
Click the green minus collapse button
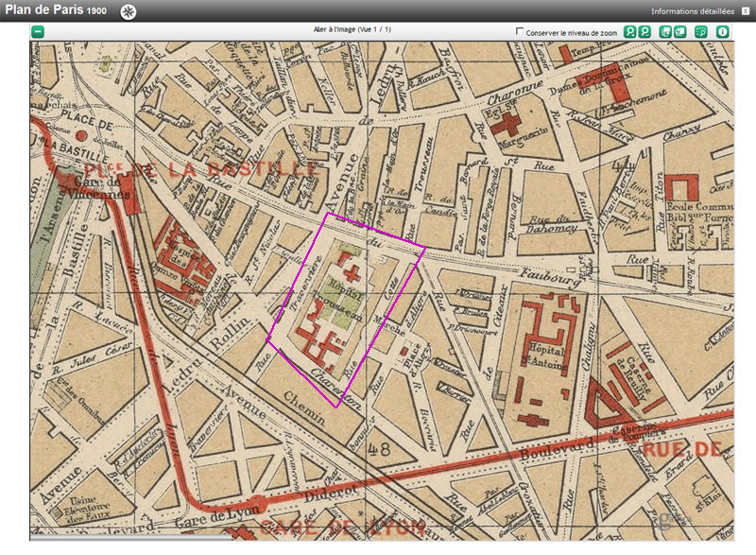click(38, 31)
